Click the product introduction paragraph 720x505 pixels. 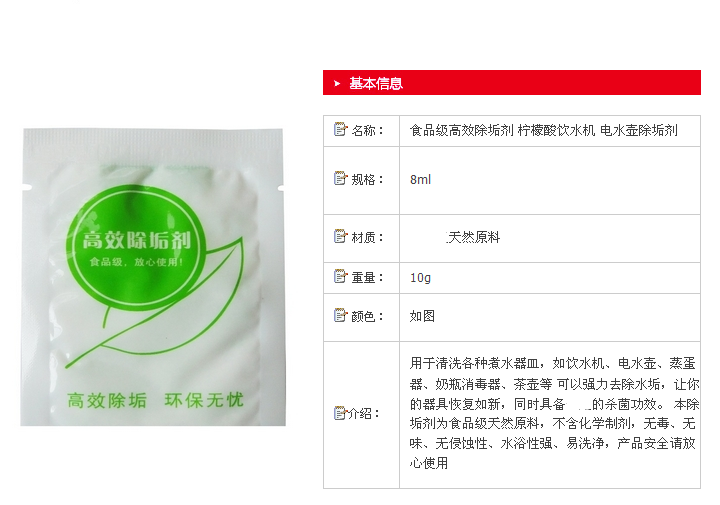pos(554,413)
